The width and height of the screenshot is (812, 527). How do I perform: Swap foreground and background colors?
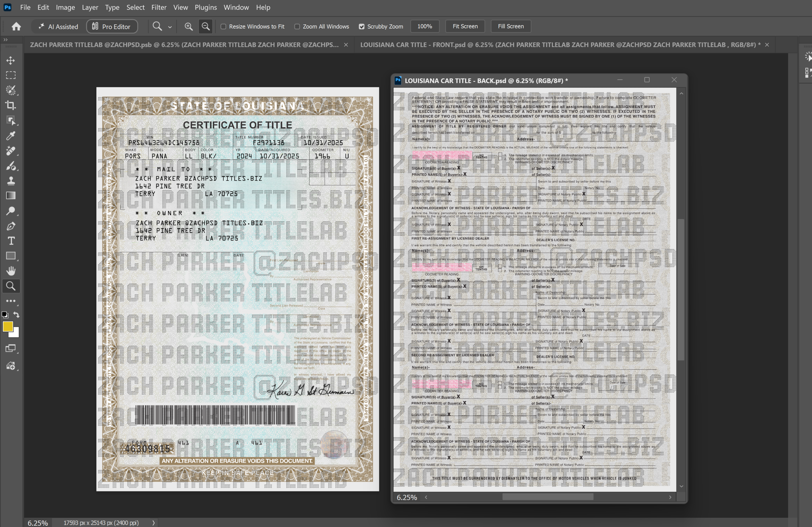pos(16,314)
